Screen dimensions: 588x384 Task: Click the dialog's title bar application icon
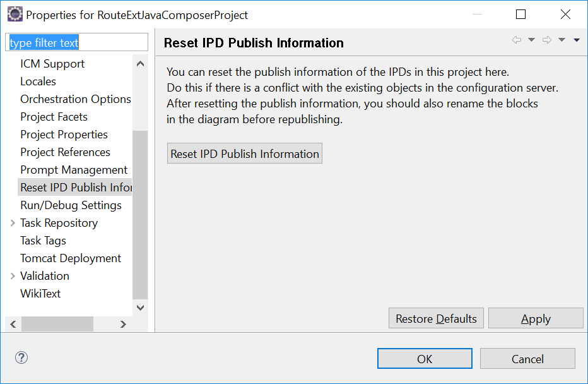[14, 13]
